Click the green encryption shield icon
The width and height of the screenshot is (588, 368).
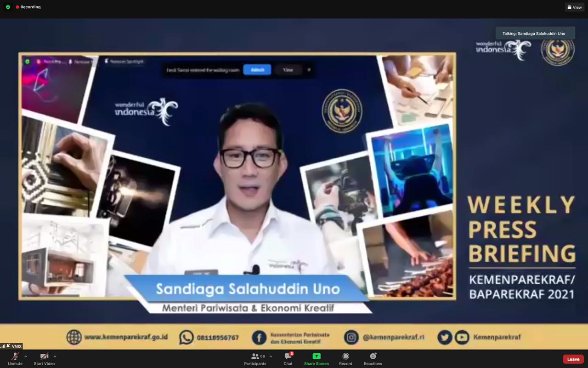8,7
